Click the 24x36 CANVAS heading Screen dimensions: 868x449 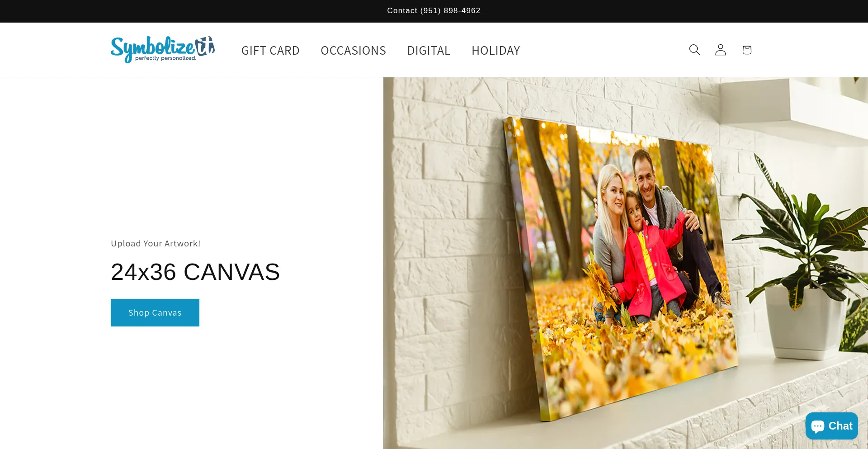click(x=195, y=272)
